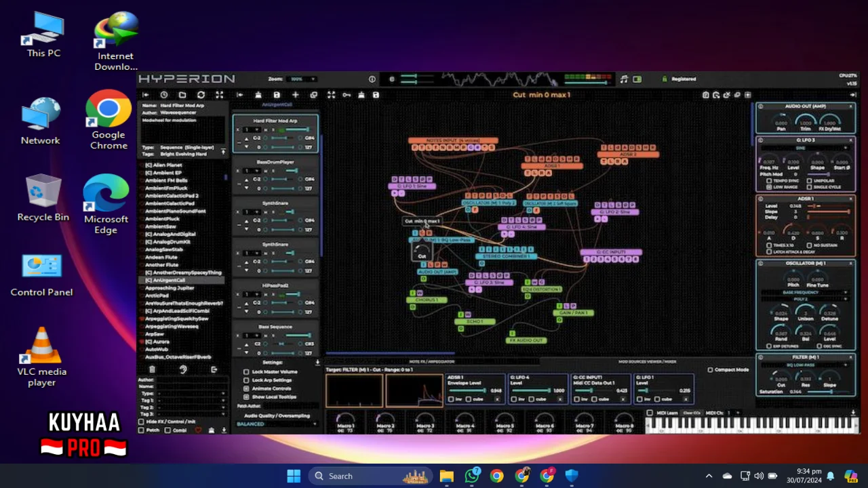The image size is (868, 488).
Task: Toggle LOW RANGE checkbox in G: LFO 3
Action: pos(769,187)
